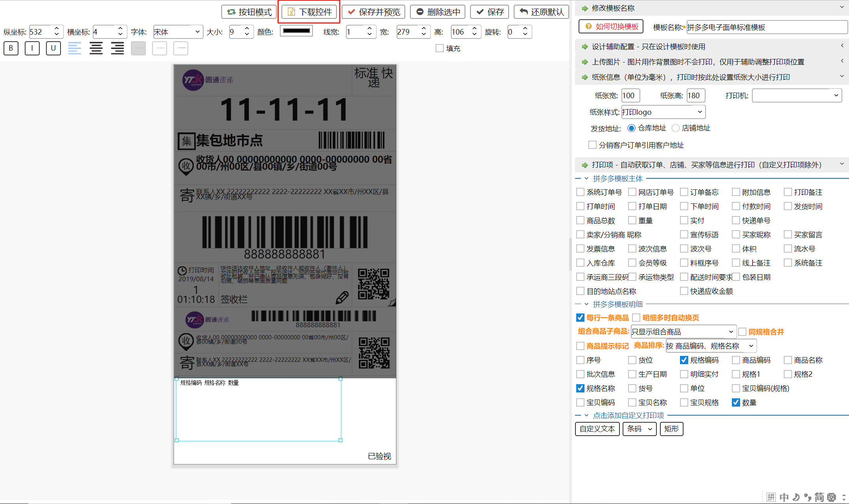
Task: Align text right
Action: (117, 48)
